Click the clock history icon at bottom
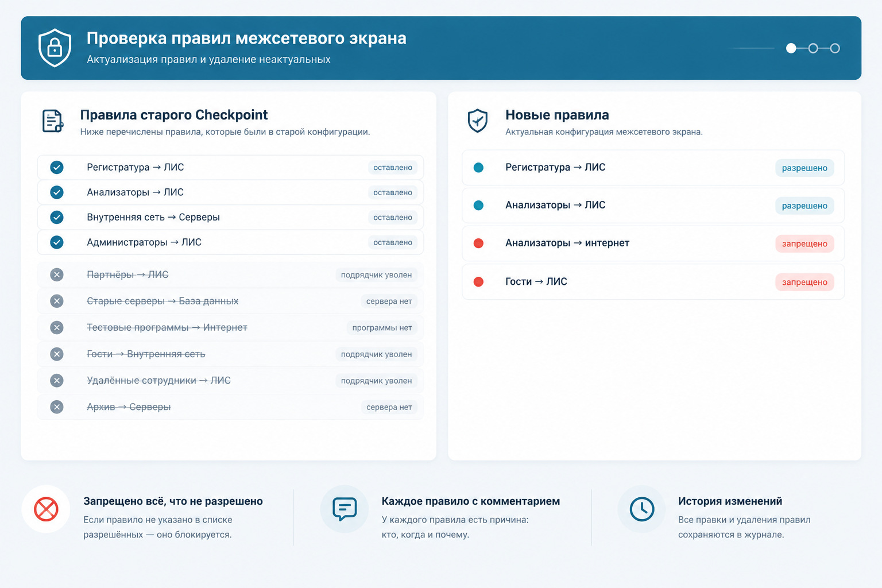Image resolution: width=882 pixels, height=588 pixels. 642,509
